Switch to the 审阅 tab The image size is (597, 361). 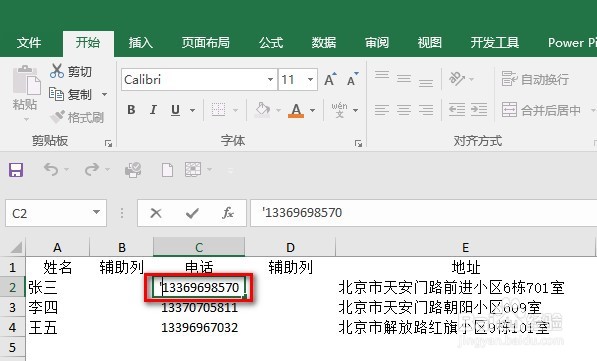click(377, 43)
